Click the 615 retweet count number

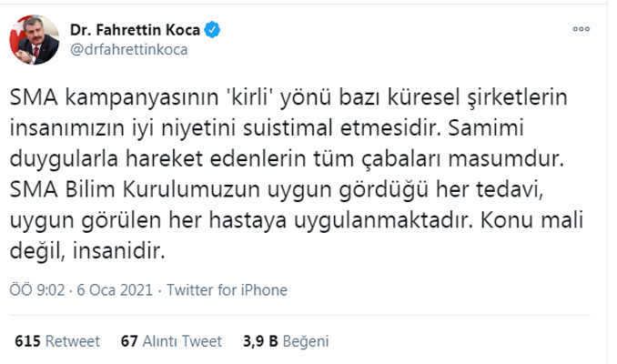click(29, 341)
